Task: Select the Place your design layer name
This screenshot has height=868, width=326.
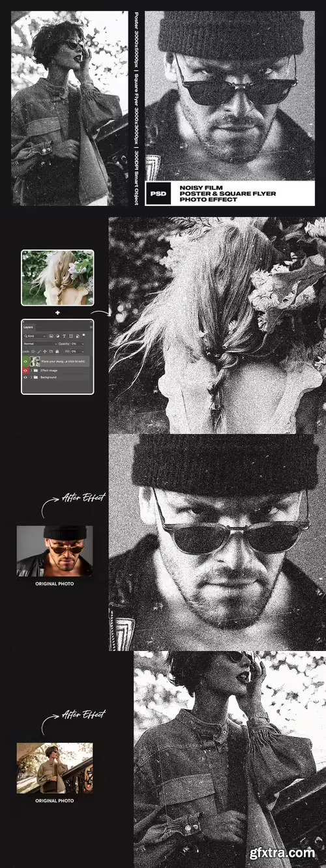Action: (x=63, y=362)
